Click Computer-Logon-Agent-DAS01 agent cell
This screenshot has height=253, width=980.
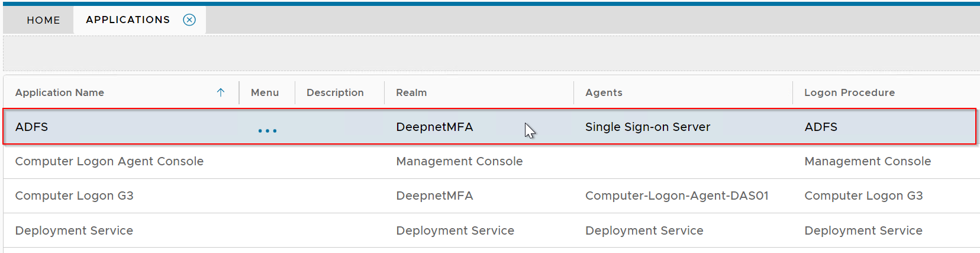(x=676, y=196)
